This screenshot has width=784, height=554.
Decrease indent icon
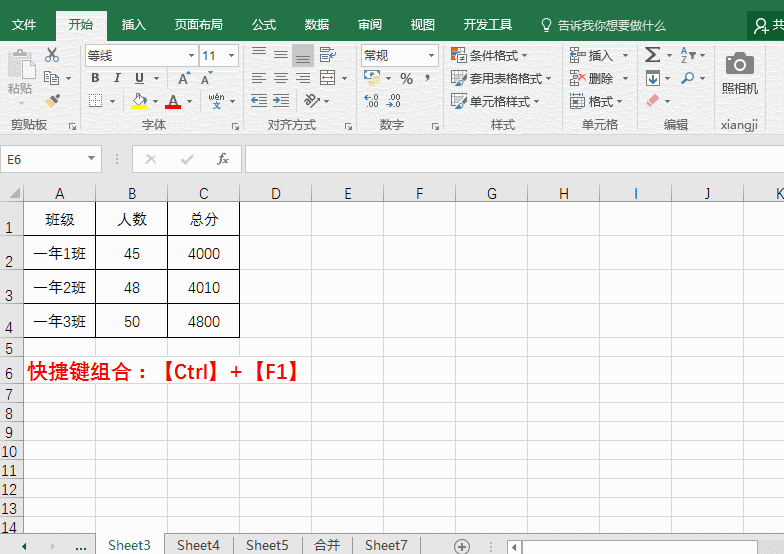click(x=258, y=100)
